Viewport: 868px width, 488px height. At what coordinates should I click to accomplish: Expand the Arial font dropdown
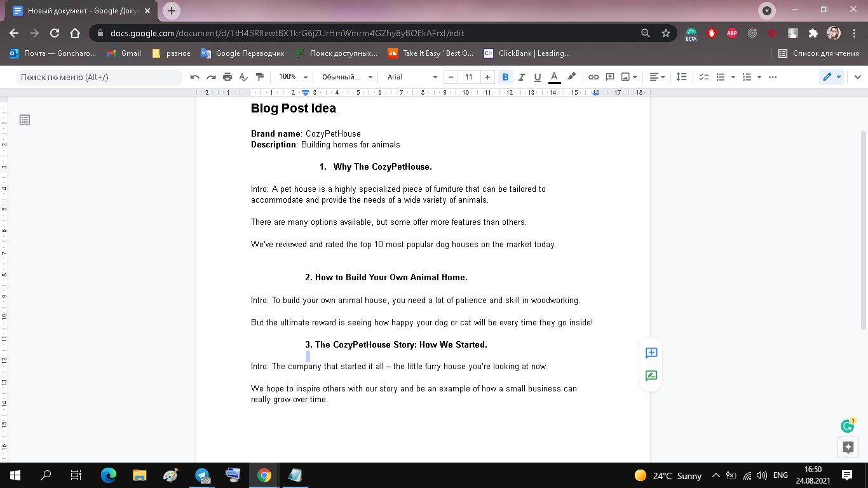[412, 77]
